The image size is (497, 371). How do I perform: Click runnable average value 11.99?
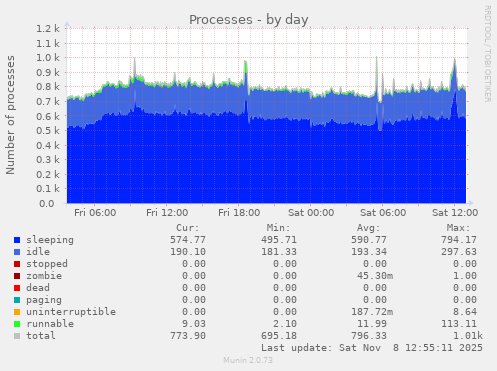[372, 324]
